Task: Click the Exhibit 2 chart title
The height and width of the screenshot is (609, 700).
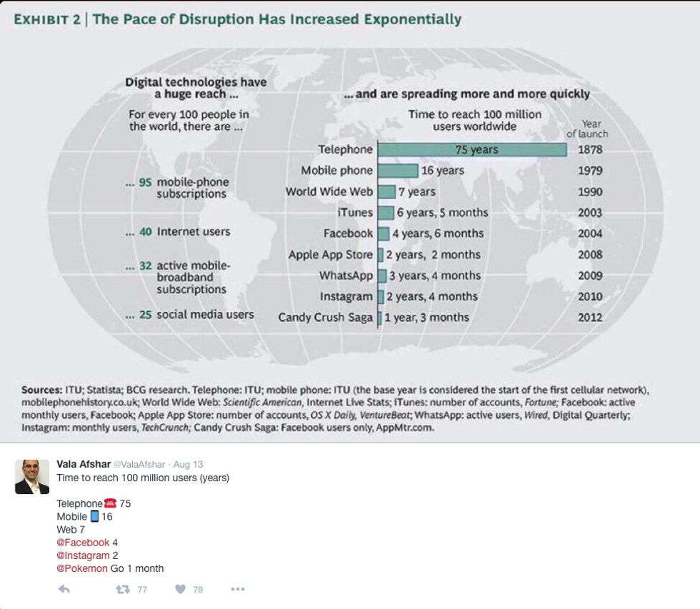Action: (238, 19)
